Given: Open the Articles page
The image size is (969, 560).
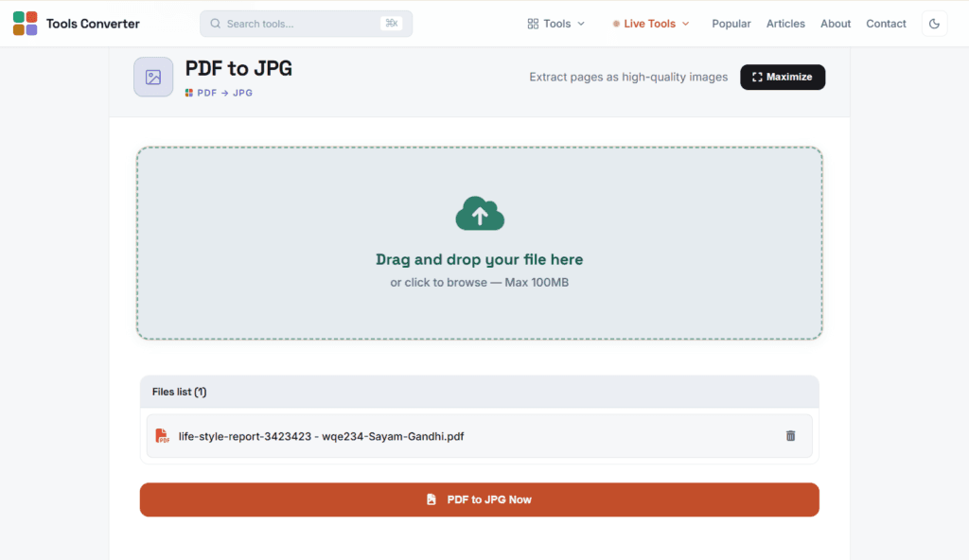Looking at the screenshot, I should 785,24.
